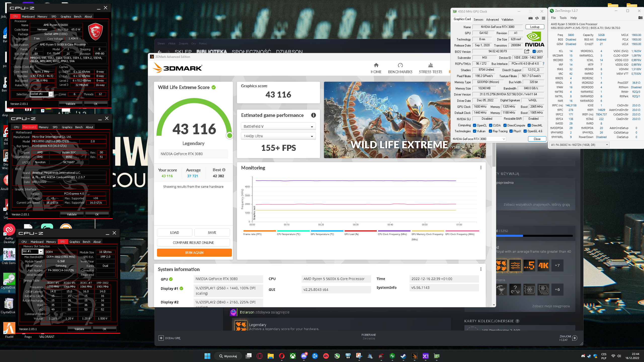644x362 pixels.
Task: Toggle DirectCompute checkbox in GPU-Z
Action: (505, 125)
